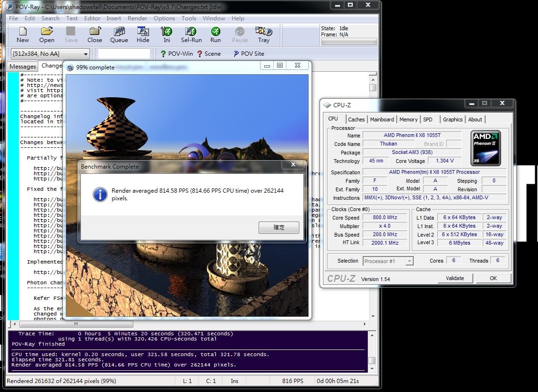538x392 pixels.
Task: Click the Code Name value Thuban
Action: pos(389,144)
